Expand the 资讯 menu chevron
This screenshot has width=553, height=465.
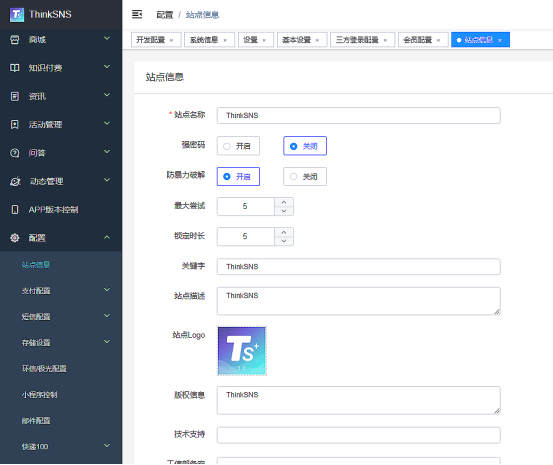tap(107, 95)
